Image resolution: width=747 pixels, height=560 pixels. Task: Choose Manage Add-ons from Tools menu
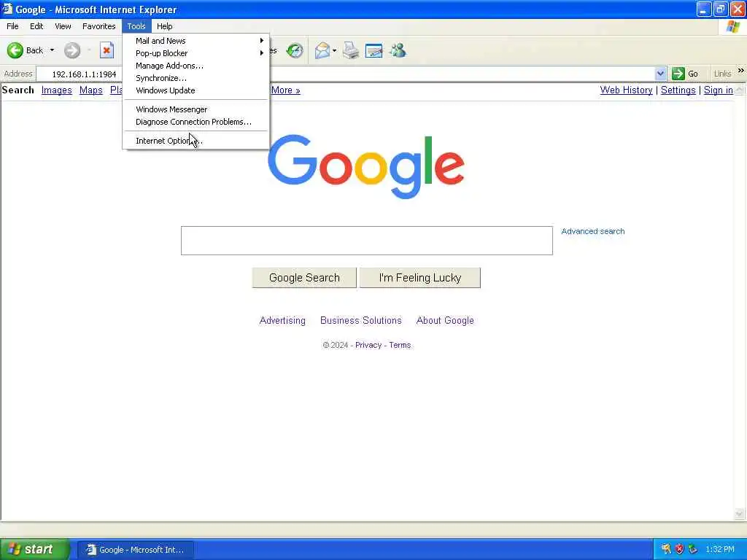[x=196, y=66]
